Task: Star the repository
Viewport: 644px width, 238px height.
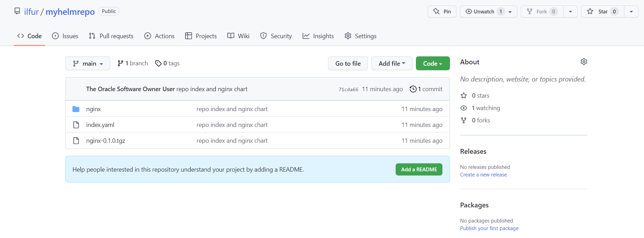Action: coord(603,11)
